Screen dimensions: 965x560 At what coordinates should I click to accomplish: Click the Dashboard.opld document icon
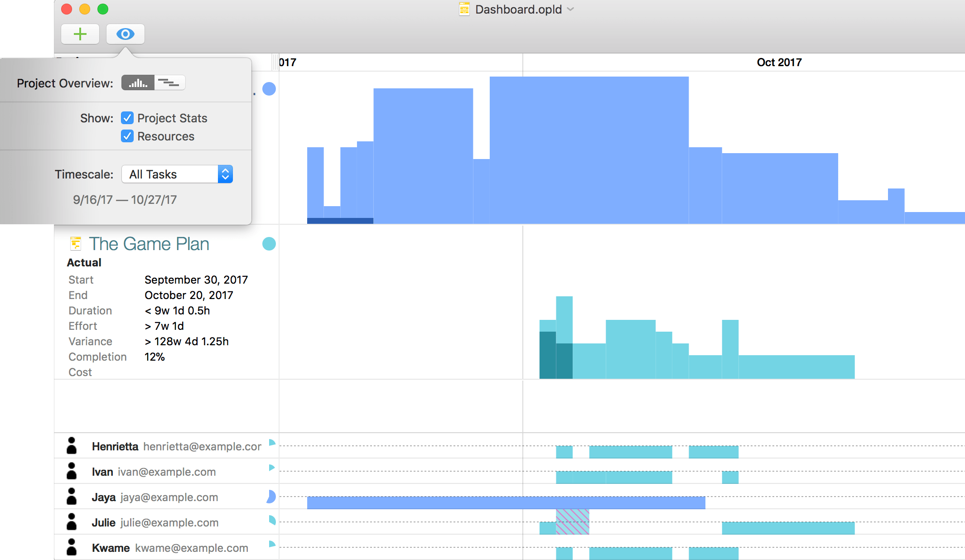tap(464, 9)
